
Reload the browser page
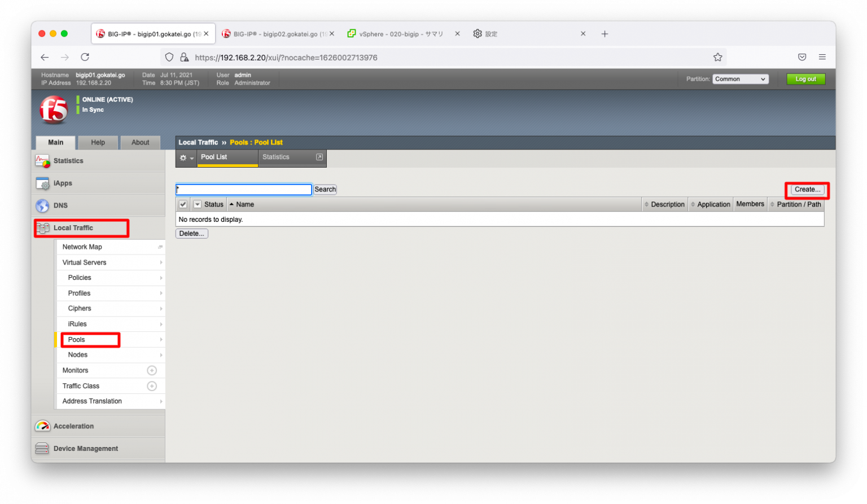click(x=85, y=57)
